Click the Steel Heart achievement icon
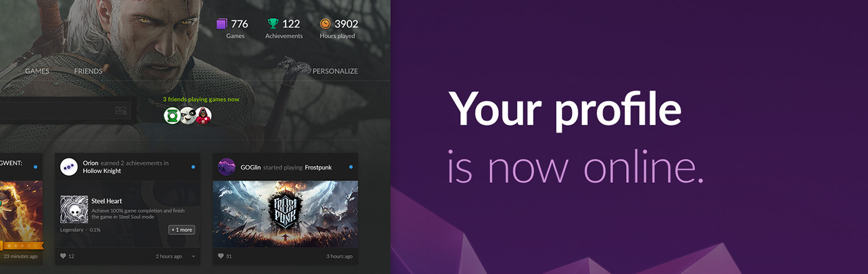Image resolution: width=868 pixels, height=274 pixels. pyautogui.click(x=74, y=209)
